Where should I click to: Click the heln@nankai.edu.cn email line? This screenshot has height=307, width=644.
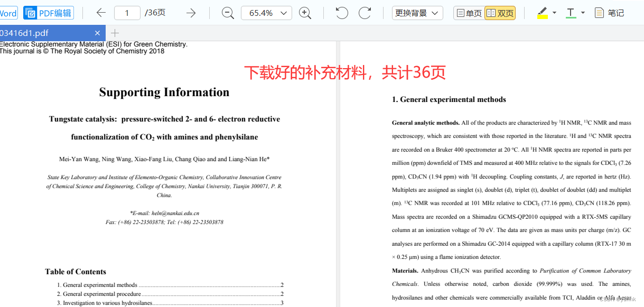[164, 213]
